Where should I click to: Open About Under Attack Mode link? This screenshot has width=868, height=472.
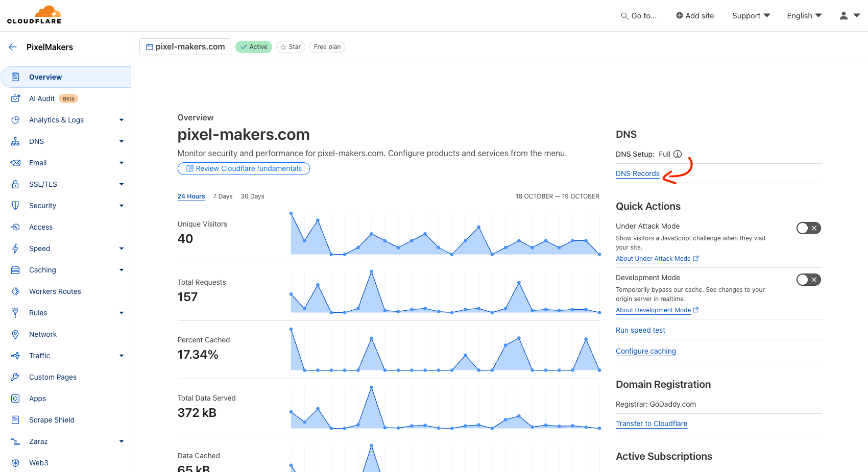point(657,259)
